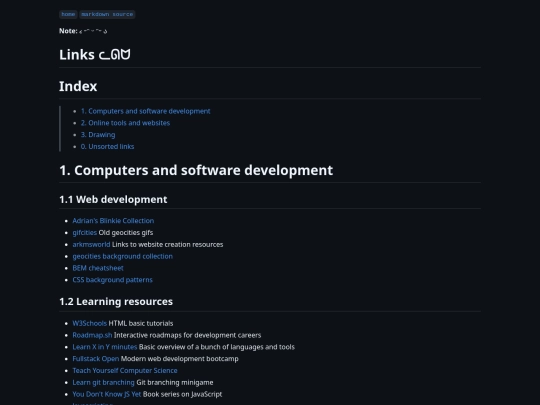Select '1. Computers and software development' heading
540x405 pixels.
196,170
